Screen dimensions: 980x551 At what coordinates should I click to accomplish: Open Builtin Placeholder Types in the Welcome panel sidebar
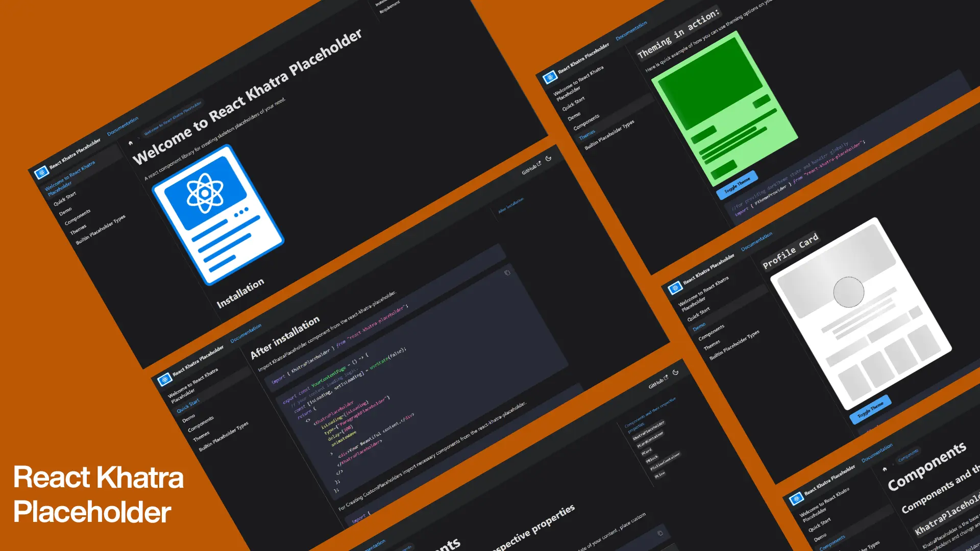point(101,230)
